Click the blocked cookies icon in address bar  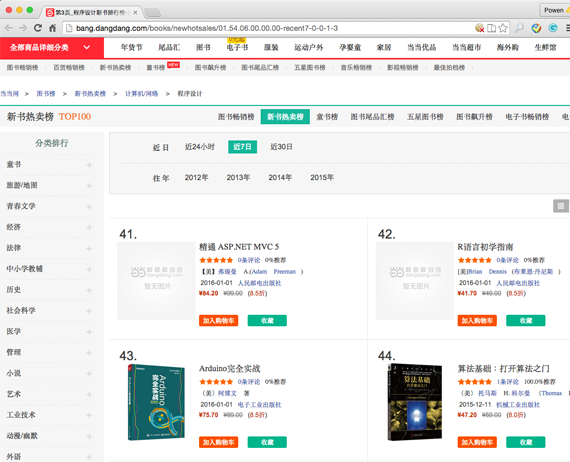[479, 28]
